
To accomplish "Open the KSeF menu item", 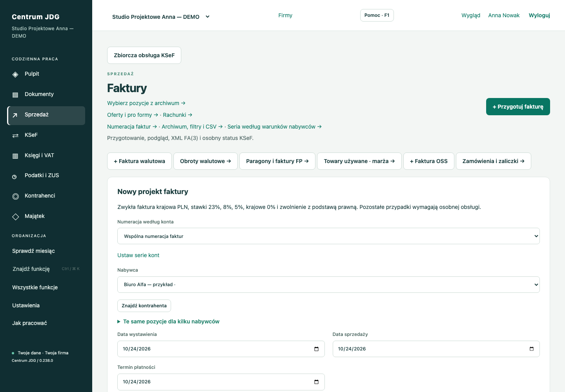I will click(x=46, y=135).
